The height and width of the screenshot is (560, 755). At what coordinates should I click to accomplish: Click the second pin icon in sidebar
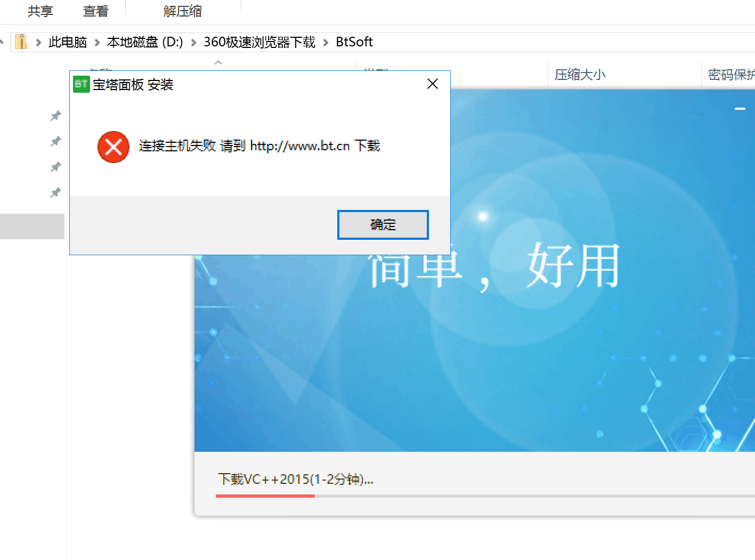point(55,141)
